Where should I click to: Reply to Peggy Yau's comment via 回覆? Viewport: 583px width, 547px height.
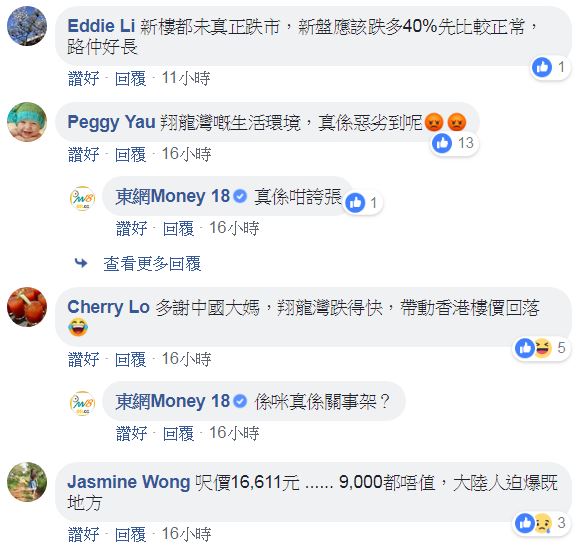130,154
